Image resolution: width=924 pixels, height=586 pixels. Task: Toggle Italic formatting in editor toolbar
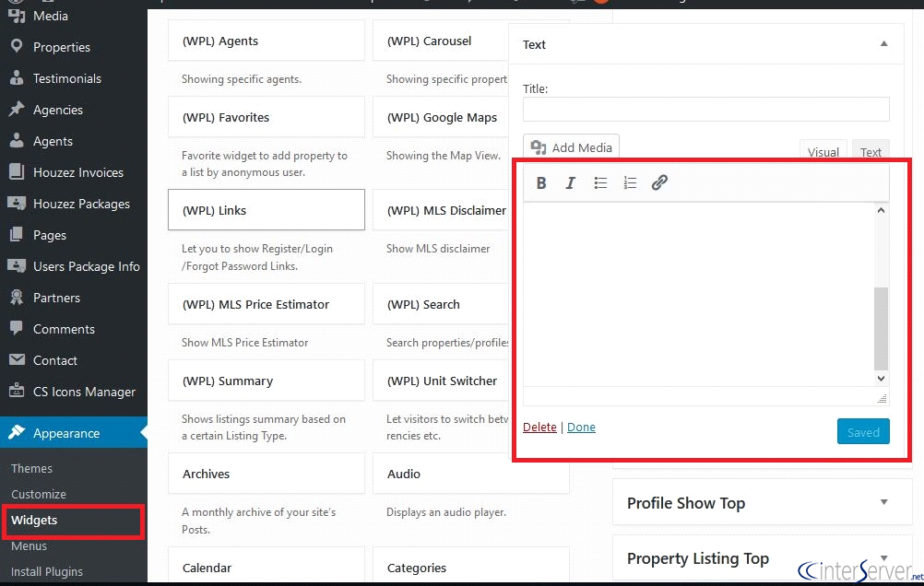(570, 182)
